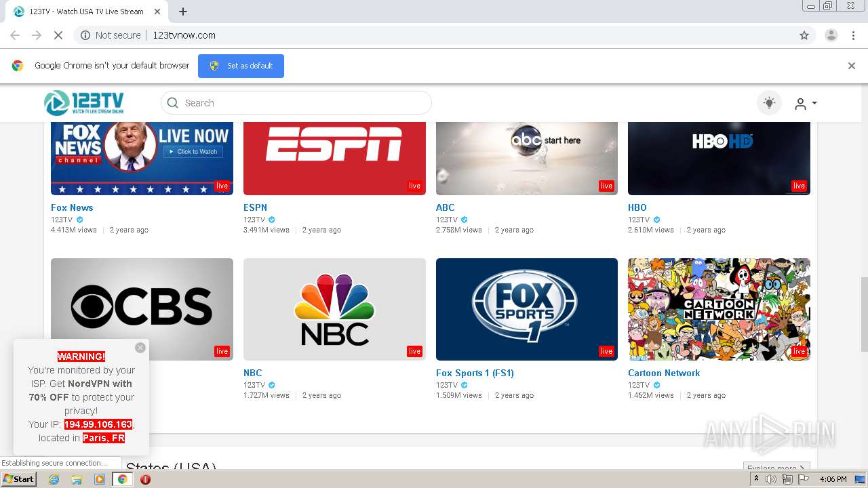The width and height of the screenshot is (868, 488).
Task: Go back to previous page
Action: coord(15,35)
